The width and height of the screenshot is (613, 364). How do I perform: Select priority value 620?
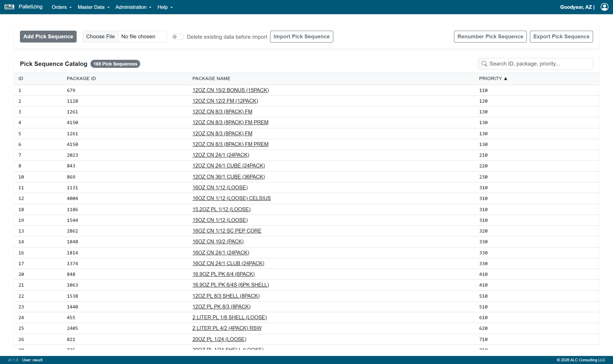(x=483, y=328)
